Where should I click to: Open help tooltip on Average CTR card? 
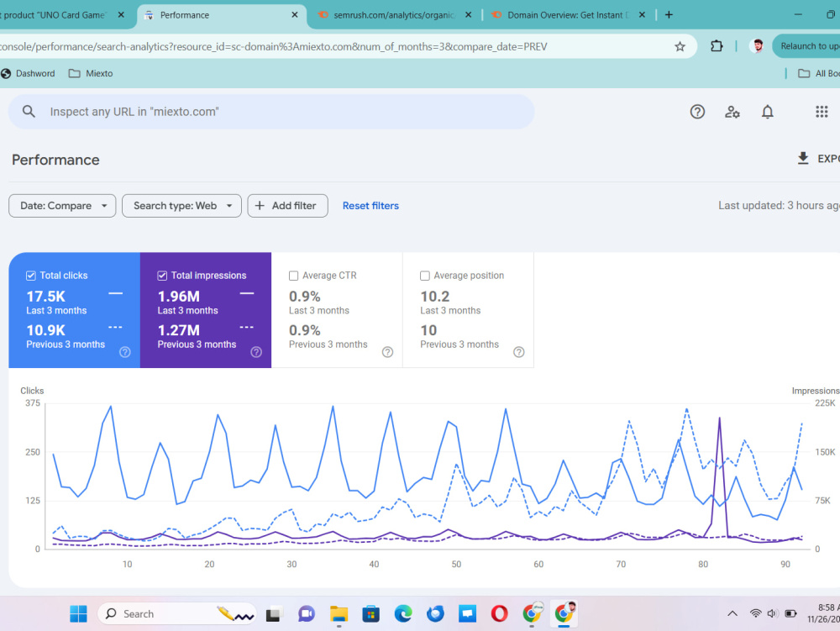click(x=387, y=352)
